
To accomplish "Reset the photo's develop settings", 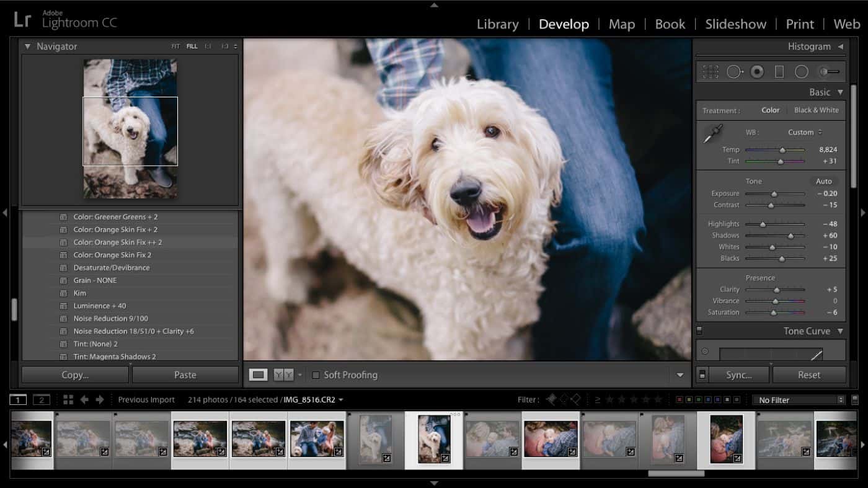I will tap(809, 375).
